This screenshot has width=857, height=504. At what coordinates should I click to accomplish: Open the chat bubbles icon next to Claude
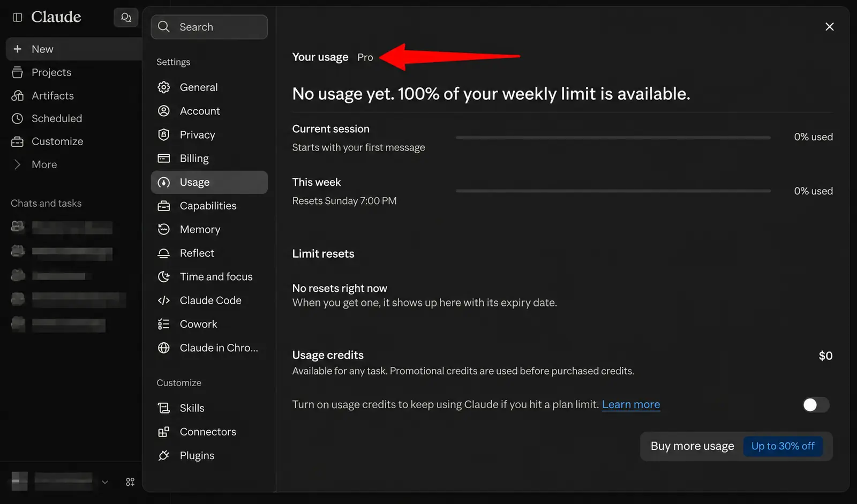pos(126,17)
